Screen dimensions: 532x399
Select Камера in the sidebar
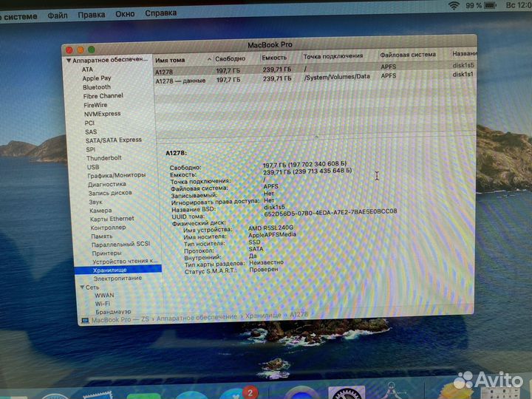point(100,211)
